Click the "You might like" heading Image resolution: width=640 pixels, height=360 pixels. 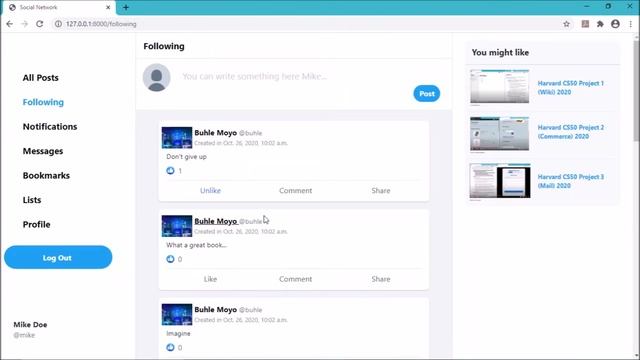pos(500,52)
